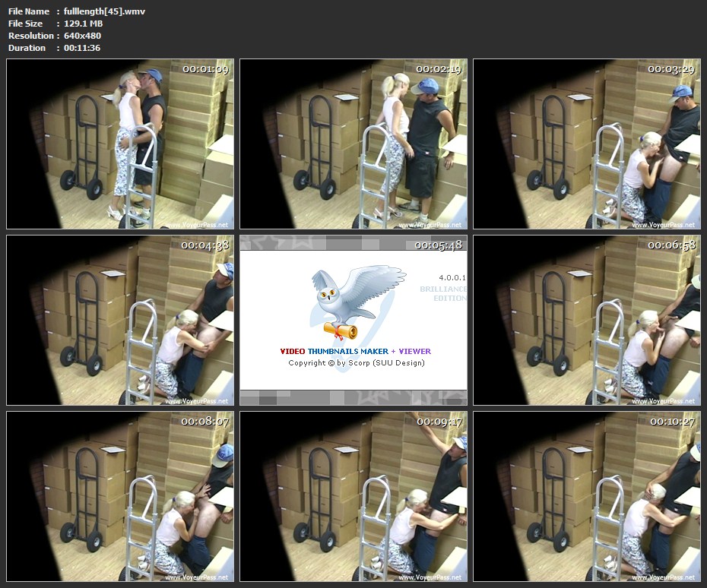Open the thumbnail timestamped 00:08:07
The image size is (707, 588).
tap(120, 497)
